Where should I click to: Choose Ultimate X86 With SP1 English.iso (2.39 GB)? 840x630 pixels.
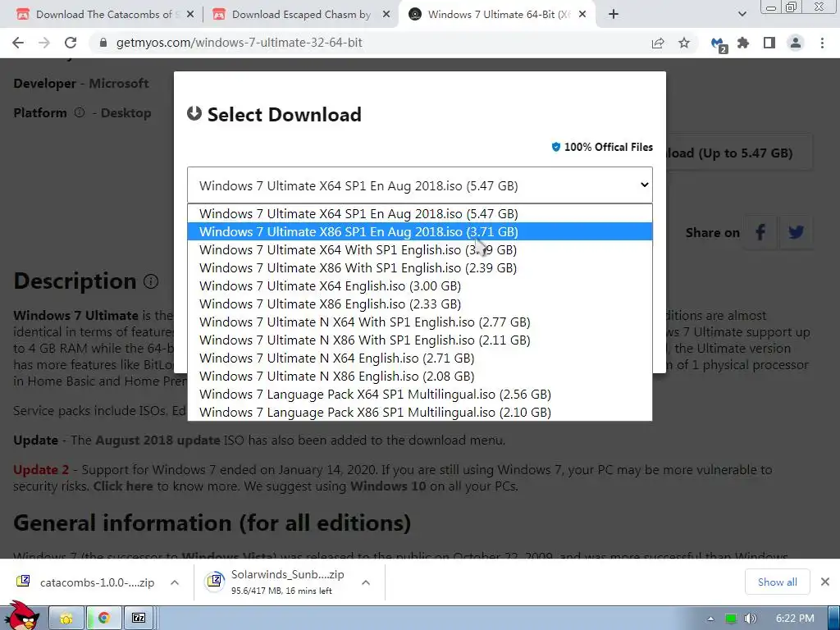point(419,268)
